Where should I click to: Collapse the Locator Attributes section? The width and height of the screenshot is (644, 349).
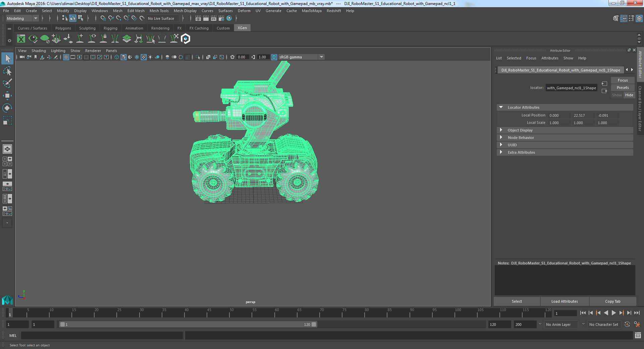501,107
